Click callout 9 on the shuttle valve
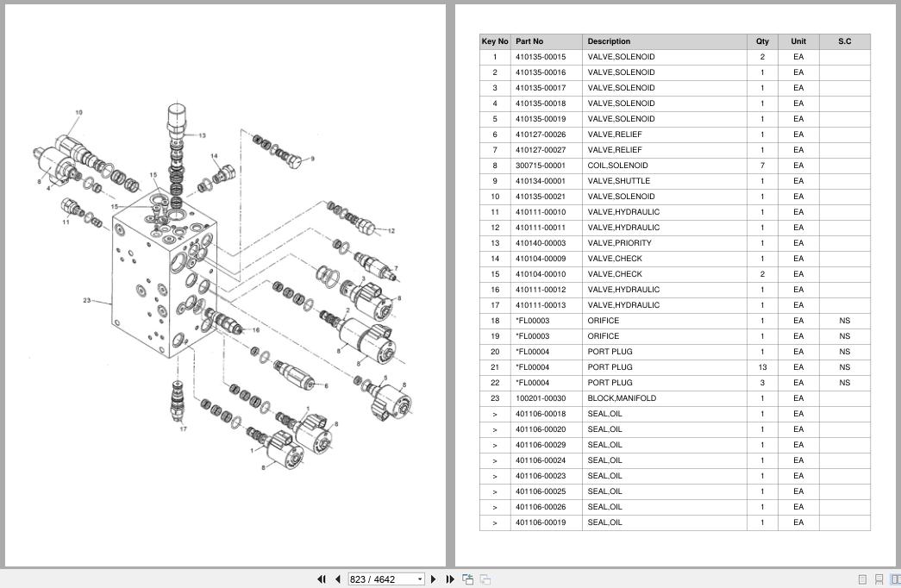The height and width of the screenshot is (588, 901). tap(313, 159)
